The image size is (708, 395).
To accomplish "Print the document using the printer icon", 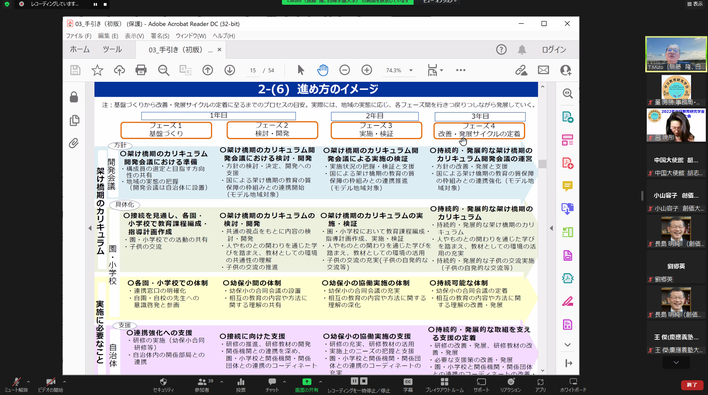I will tap(141, 70).
